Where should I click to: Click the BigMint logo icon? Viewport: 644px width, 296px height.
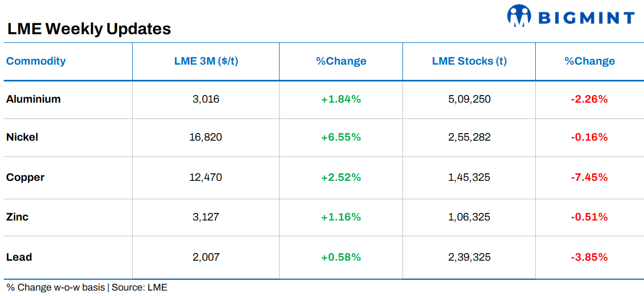point(518,16)
